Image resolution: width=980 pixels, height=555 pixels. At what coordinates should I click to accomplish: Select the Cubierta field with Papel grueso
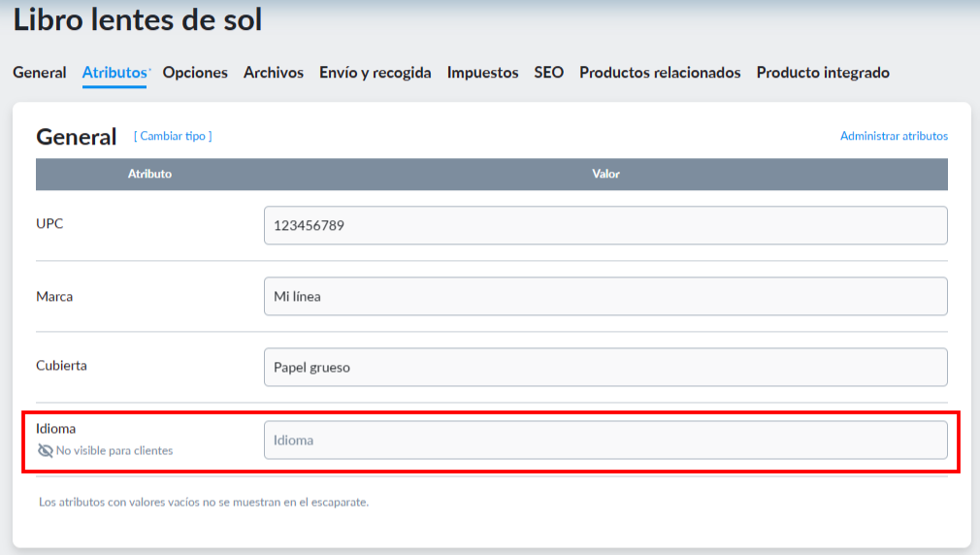point(605,367)
